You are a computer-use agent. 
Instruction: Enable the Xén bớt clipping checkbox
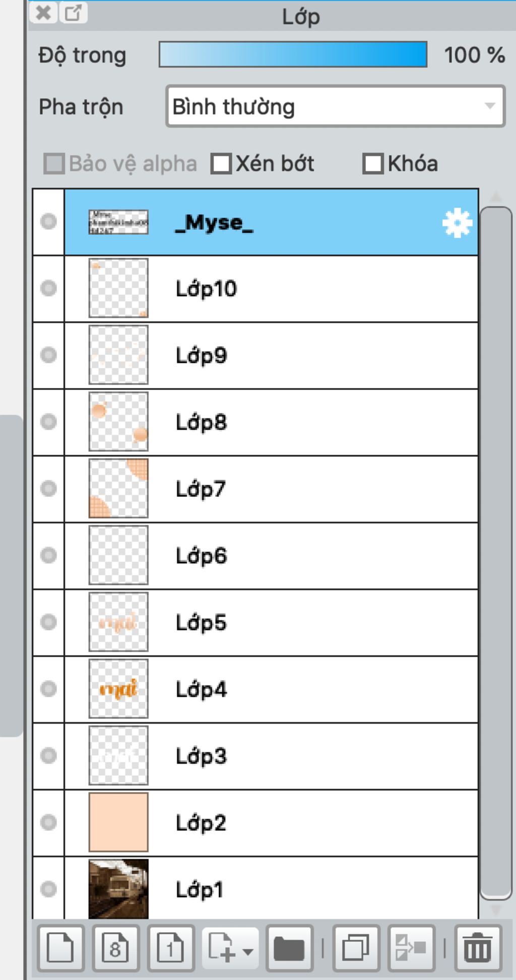221,164
